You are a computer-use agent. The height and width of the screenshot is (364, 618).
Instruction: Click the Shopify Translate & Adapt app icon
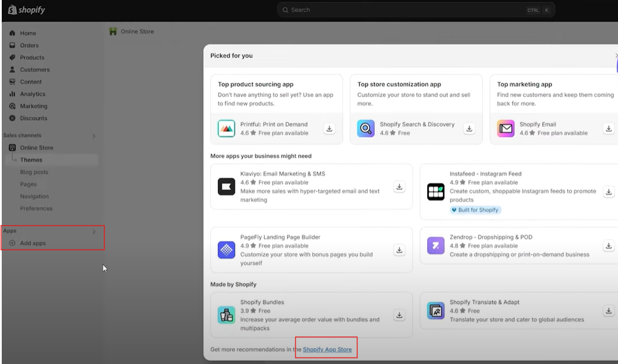coord(435,311)
